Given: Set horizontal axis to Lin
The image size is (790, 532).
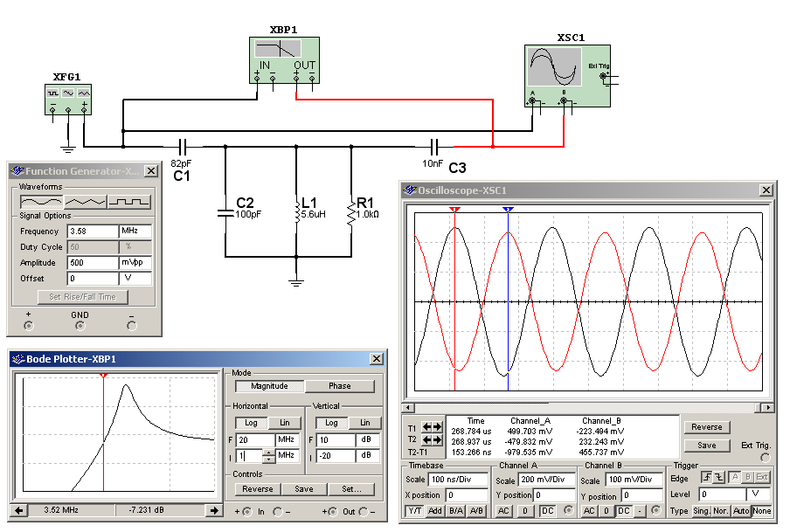Looking at the screenshot, I should tap(284, 423).
